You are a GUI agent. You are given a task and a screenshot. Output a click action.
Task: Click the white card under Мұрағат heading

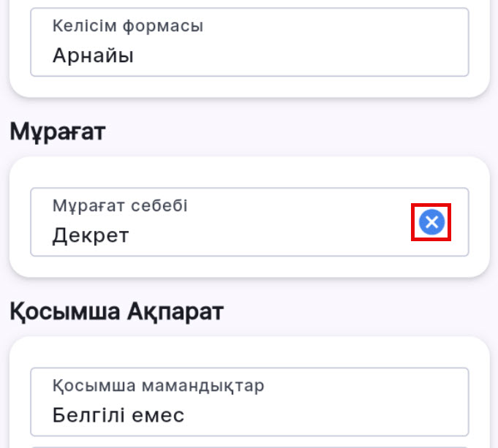click(249, 267)
